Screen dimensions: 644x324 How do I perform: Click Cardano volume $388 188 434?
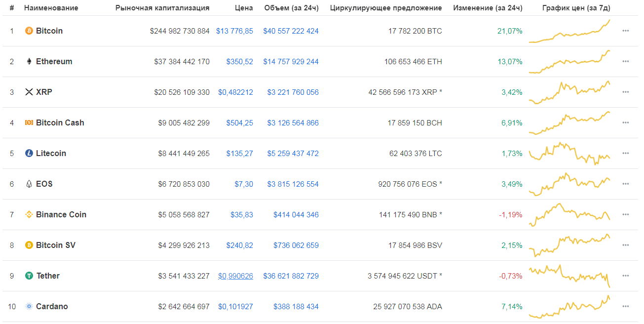(296, 306)
